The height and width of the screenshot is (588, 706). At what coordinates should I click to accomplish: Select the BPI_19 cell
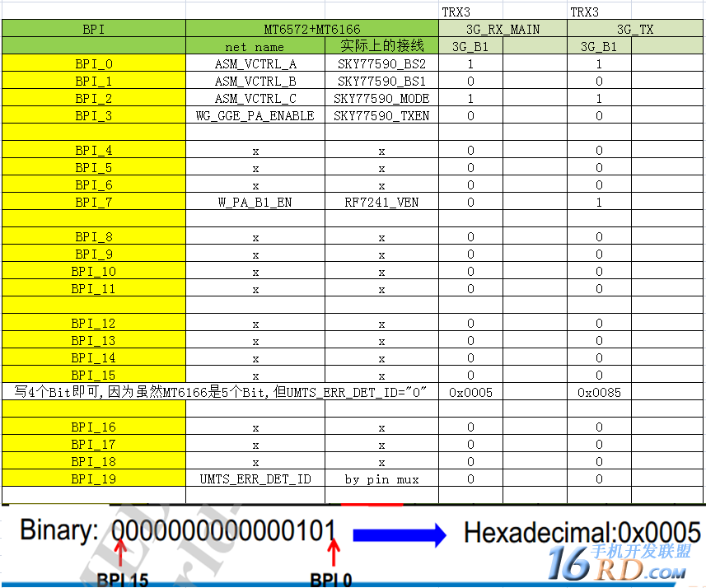[x=94, y=478]
